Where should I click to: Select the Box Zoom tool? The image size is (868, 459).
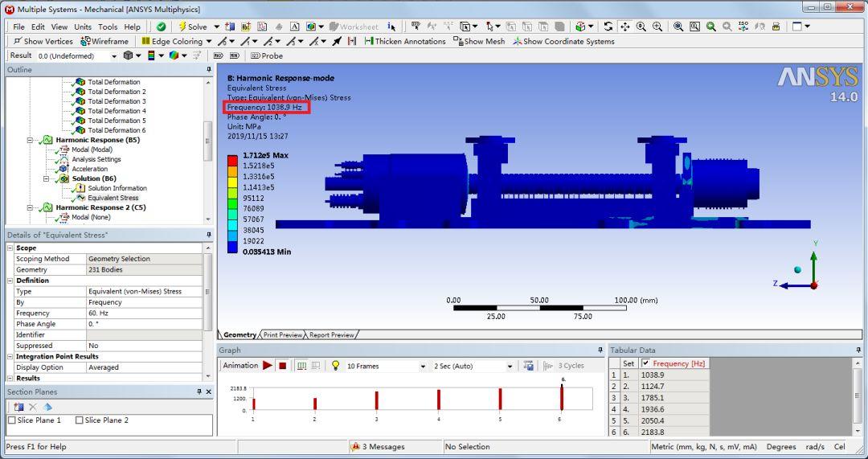click(x=657, y=27)
